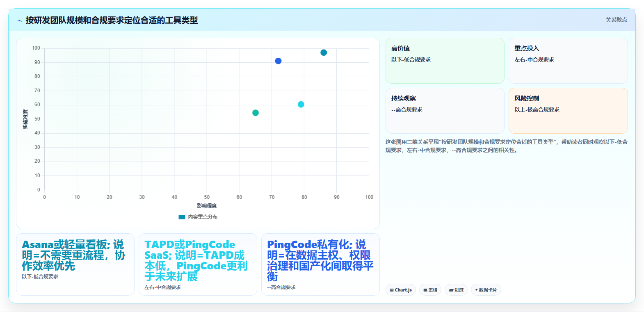Click the green scatter point near 55
The width and height of the screenshot is (644, 312).
pyautogui.click(x=256, y=113)
